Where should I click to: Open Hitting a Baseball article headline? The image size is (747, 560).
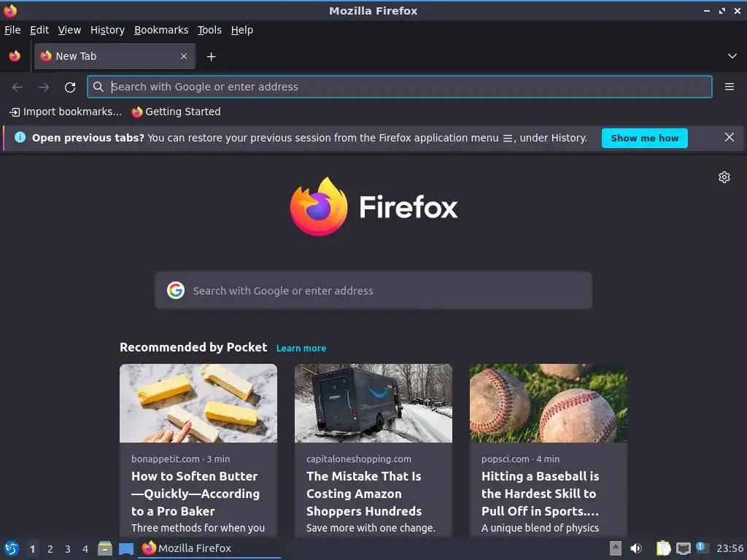(x=541, y=494)
